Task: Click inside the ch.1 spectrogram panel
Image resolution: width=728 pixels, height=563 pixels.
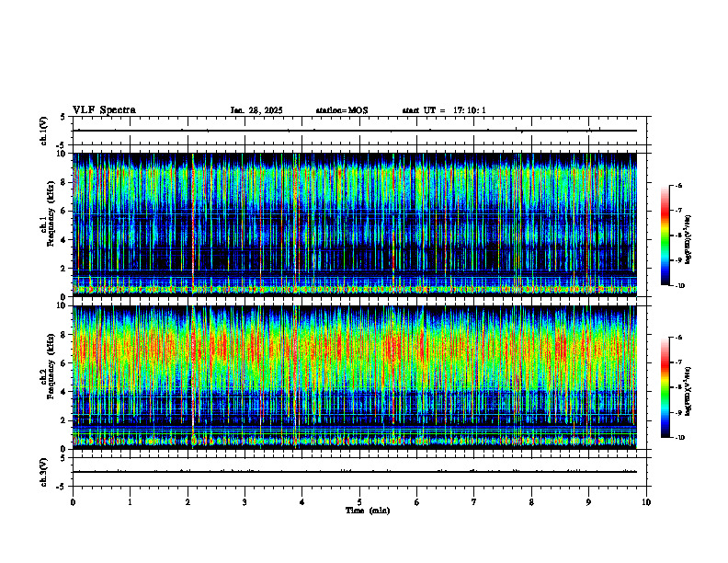Action: (355, 224)
